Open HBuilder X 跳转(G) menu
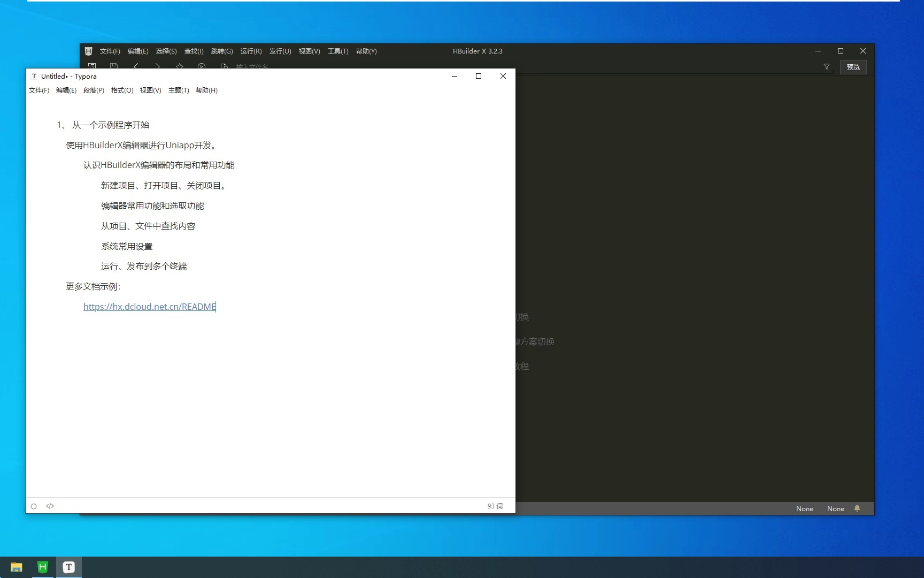This screenshot has width=924, height=578. click(222, 51)
